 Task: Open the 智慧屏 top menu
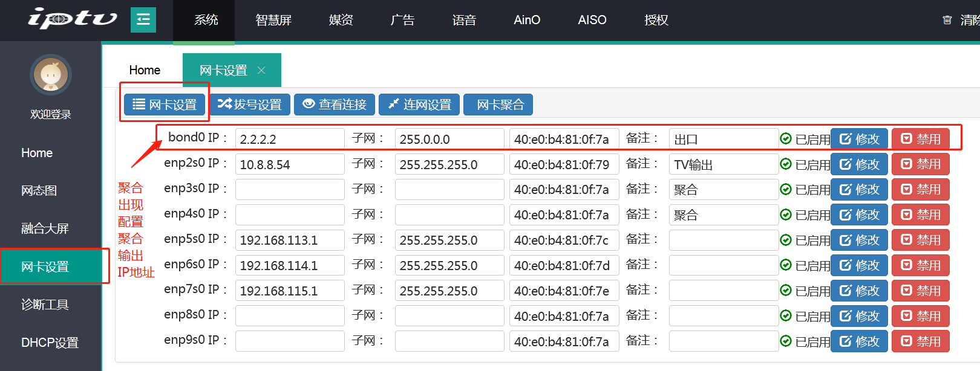(x=273, y=20)
